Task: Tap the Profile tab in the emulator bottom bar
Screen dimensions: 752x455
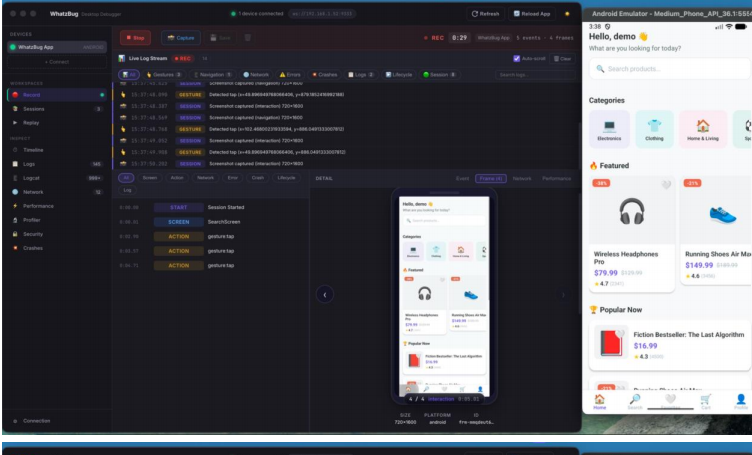Action: pyautogui.click(x=740, y=402)
